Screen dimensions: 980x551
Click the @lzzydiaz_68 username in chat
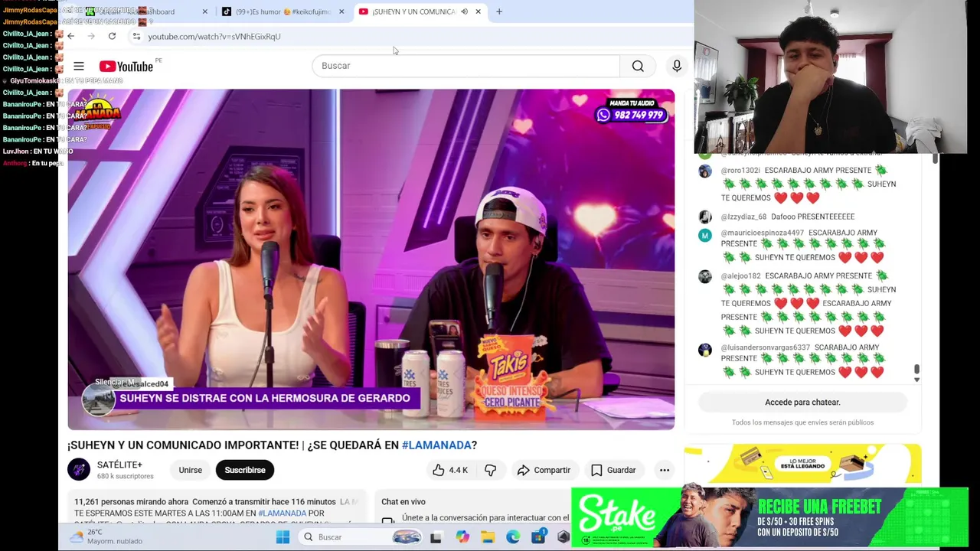[743, 217]
